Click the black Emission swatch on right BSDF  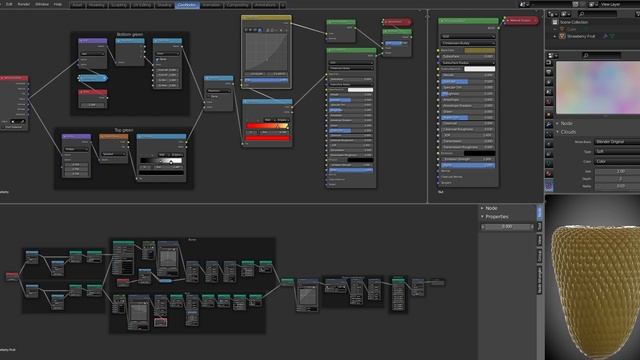(480, 153)
